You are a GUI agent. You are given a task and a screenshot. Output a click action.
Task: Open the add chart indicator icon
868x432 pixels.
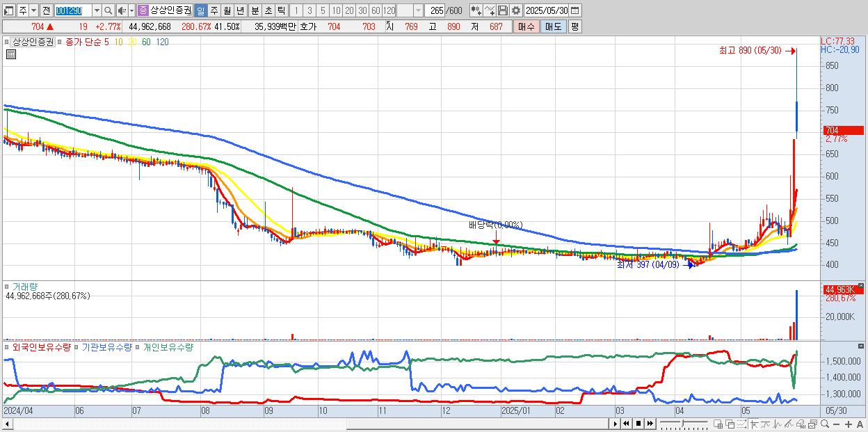coord(476,10)
